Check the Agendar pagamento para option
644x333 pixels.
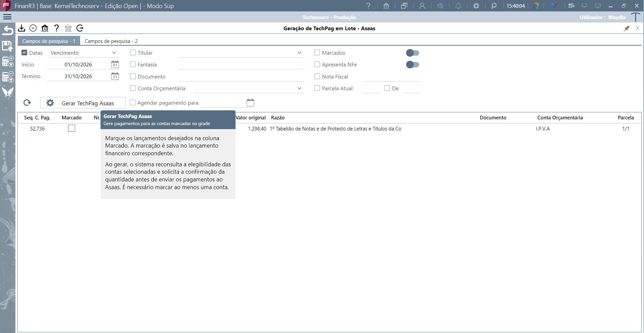(x=133, y=103)
